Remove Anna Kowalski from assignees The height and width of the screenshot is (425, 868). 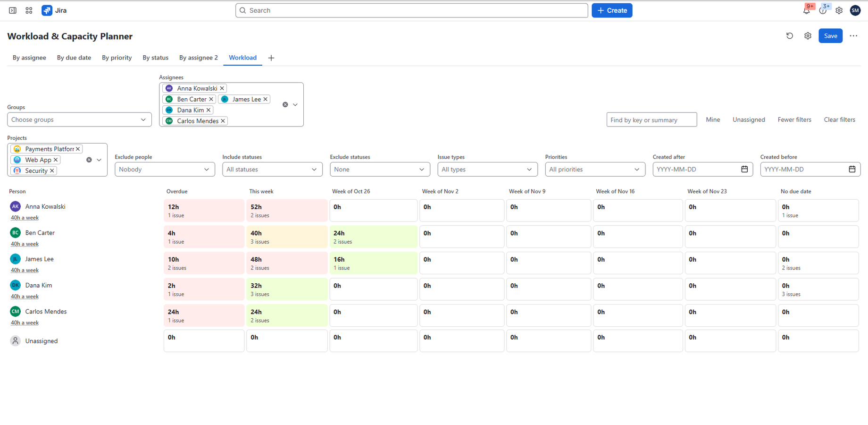222,88
